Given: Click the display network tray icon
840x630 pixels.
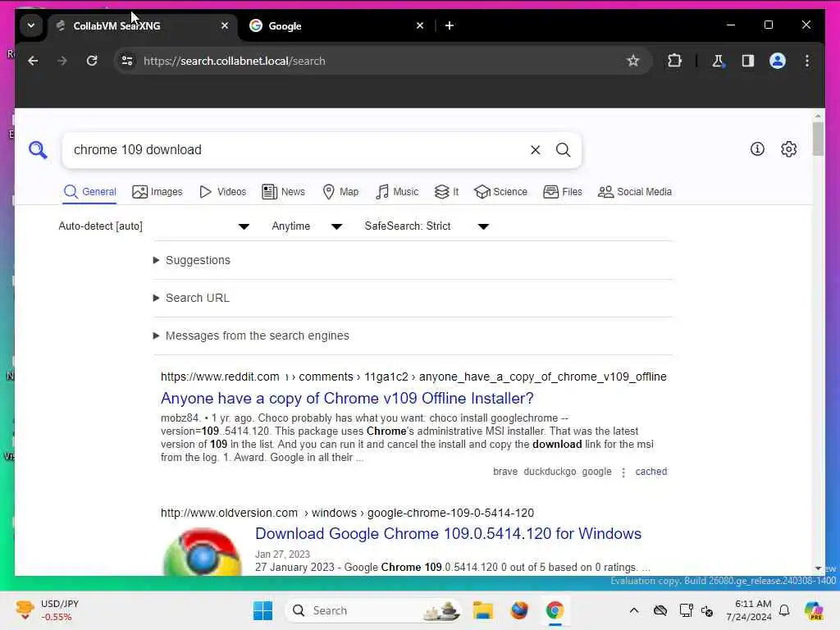Looking at the screenshot, I should tap(686, 610).
